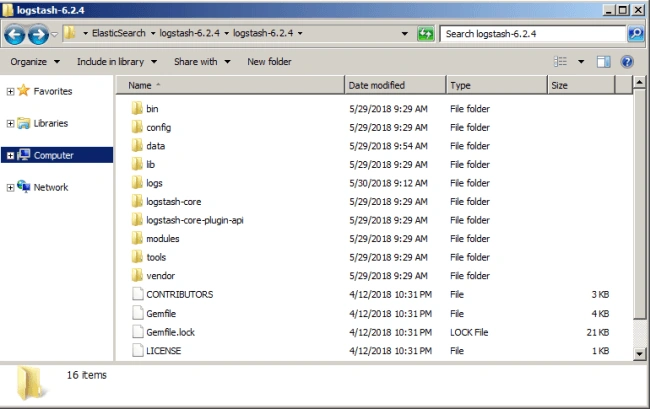Viewport: 650px width, 409px height.
Task: Select the logs folder icon
Action: [137, 183]
